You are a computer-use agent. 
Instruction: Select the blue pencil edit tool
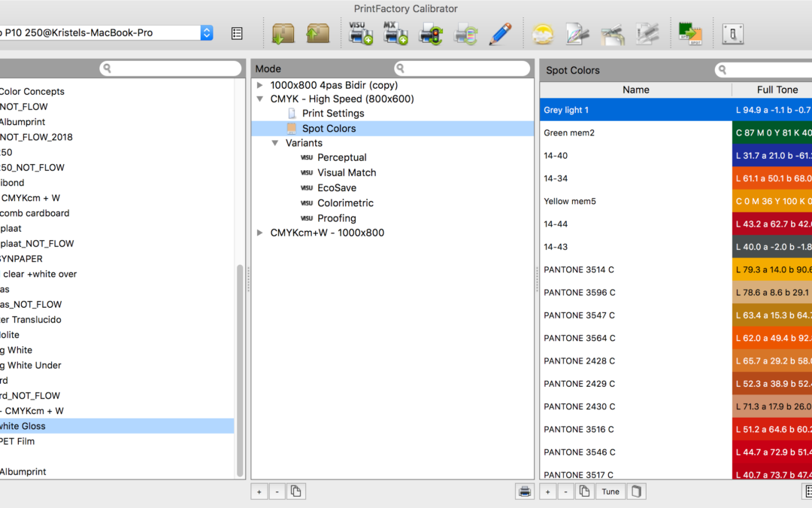[x=500, y=33]
